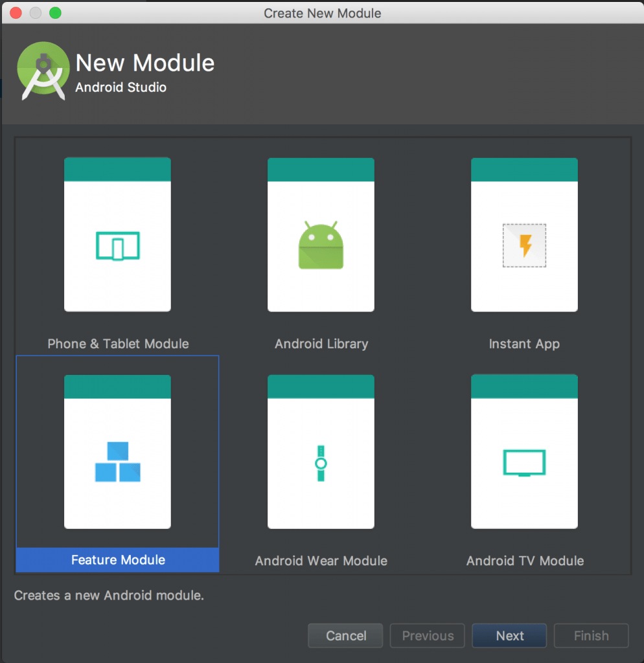644x663 pixels.
Task: Click the teal television screen icon
Action: (524, 463)
